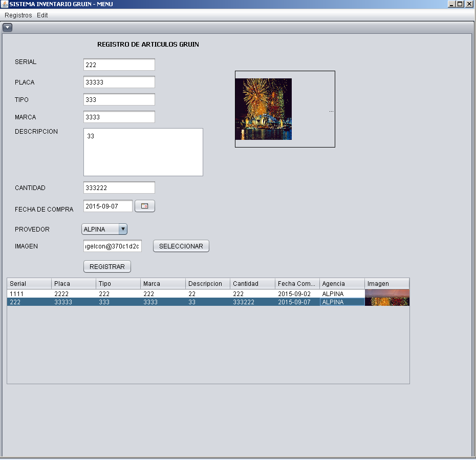This screenshot has height=460, width=476.
Task: Click the date cell 2015-09-02
Action: pos(297,294)
